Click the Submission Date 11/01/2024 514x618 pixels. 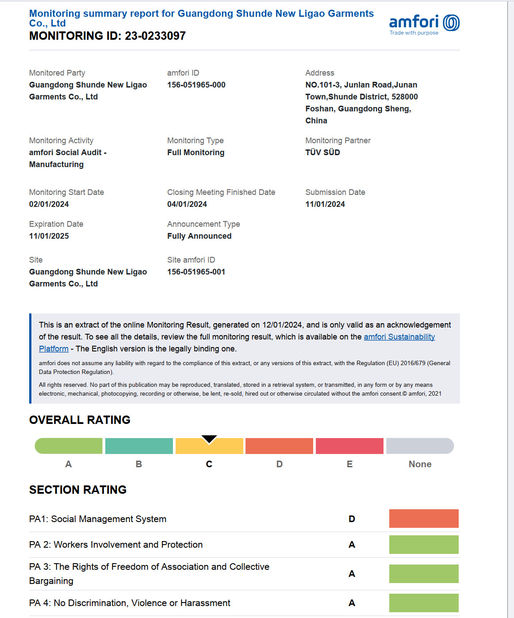(325, 204)
